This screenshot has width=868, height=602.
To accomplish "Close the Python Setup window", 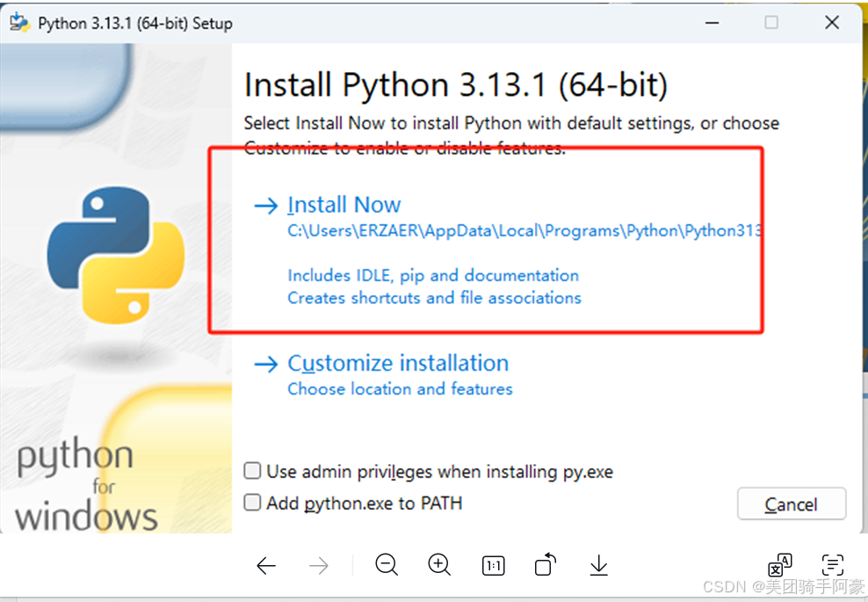I will pyautogui.click(x=831, y=23).
